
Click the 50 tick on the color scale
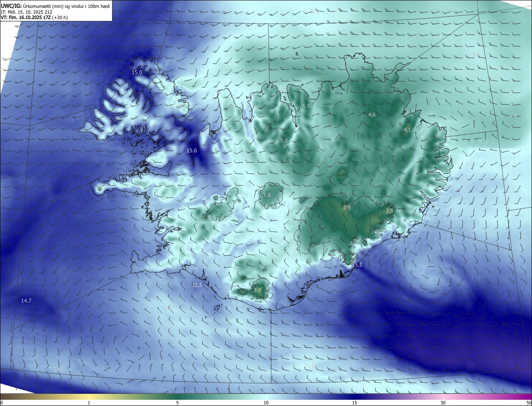529,403
